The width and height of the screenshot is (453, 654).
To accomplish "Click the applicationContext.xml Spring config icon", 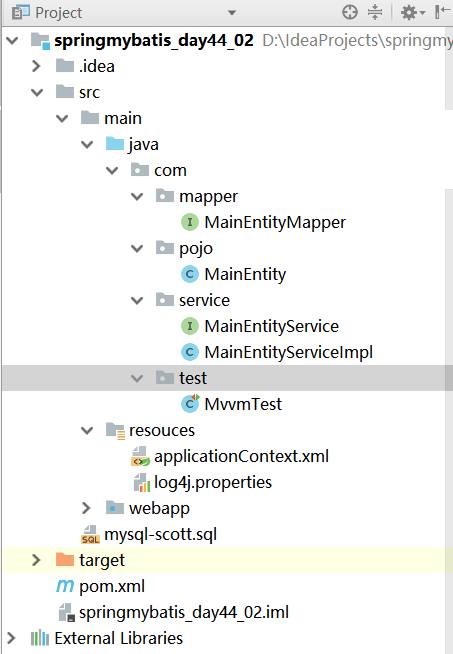I will tap(140, 456).
